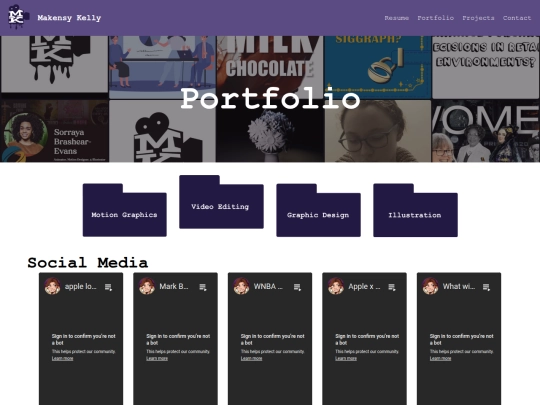Open playlist icon on 'Apple x ...' video
Viewport: 540px width, 405px height.
coord(392,287)
